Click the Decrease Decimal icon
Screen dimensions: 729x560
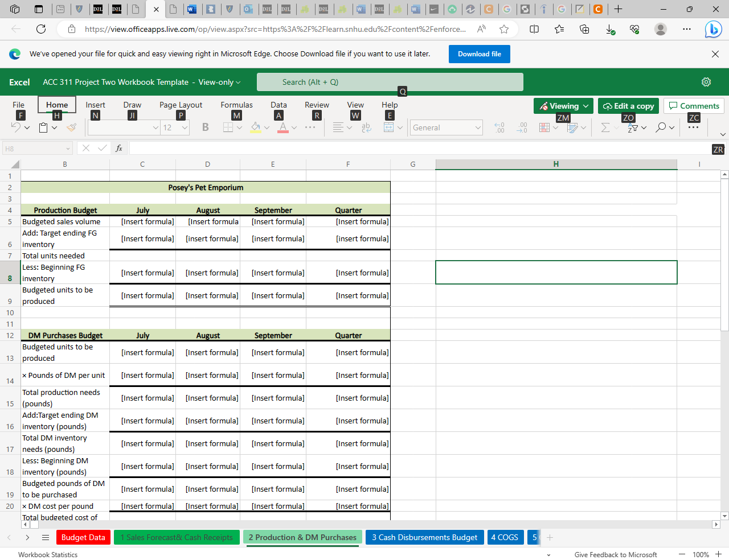pyautogui.click(x=499, y=127)
